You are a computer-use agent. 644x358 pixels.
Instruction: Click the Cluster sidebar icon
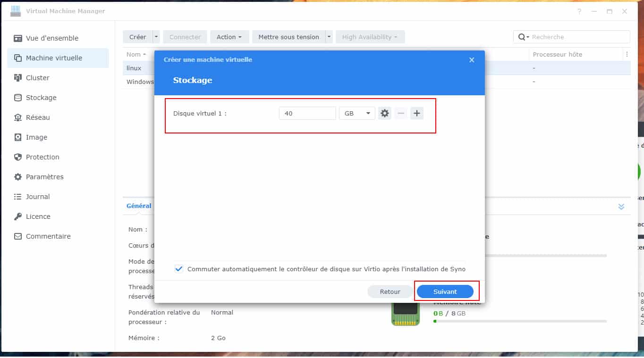[x=18, y=78]
